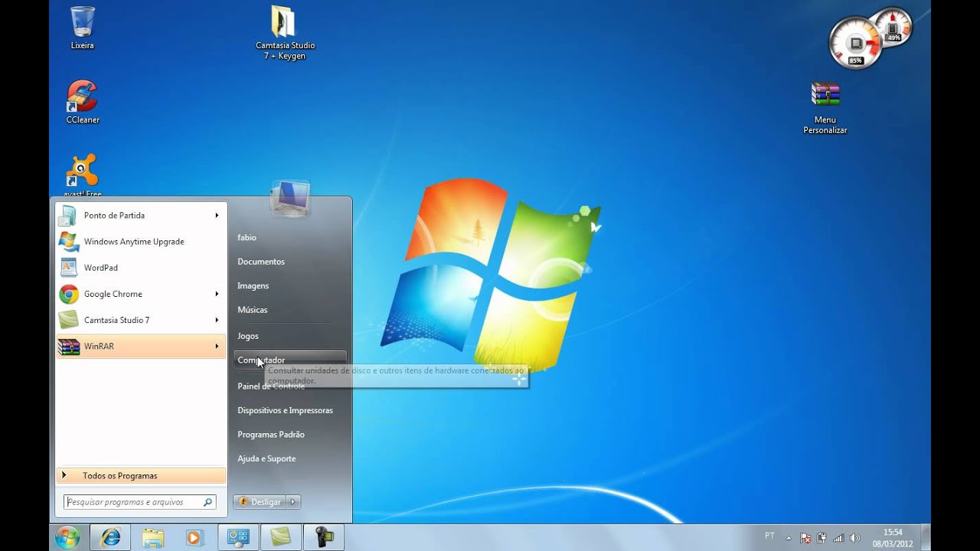Click the Show Desktop strip after clock

(x=926, y=537)
